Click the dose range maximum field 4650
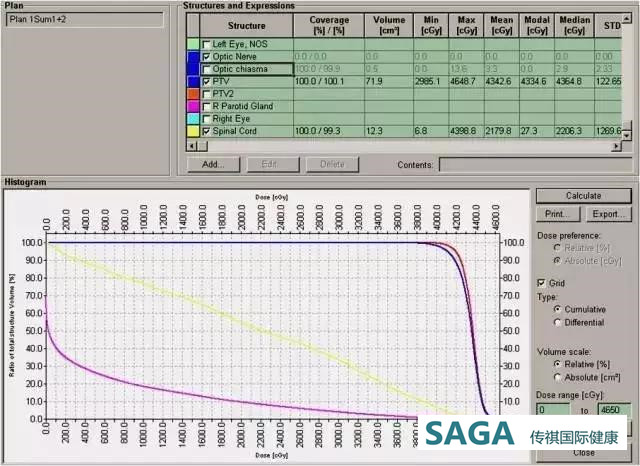The width and height of the screenshot is (640, 466). (x=614, y=410)
